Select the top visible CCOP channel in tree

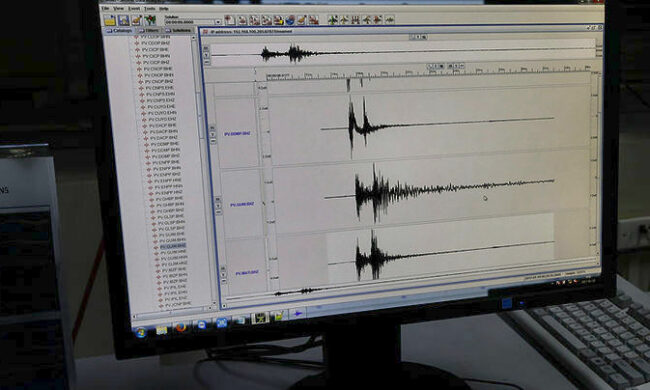tap(155, 37)
